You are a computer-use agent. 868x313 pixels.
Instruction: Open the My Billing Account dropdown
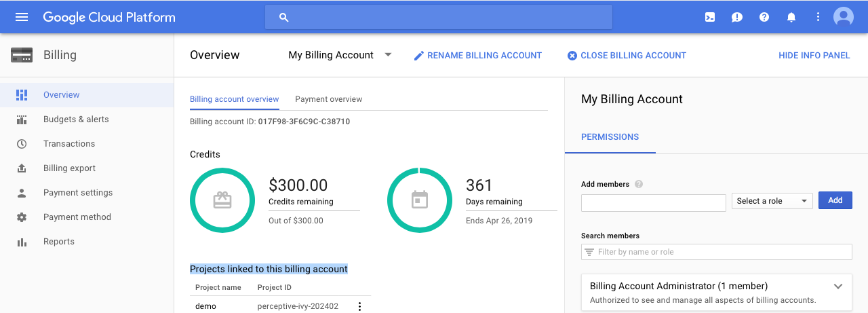(340, 55)
